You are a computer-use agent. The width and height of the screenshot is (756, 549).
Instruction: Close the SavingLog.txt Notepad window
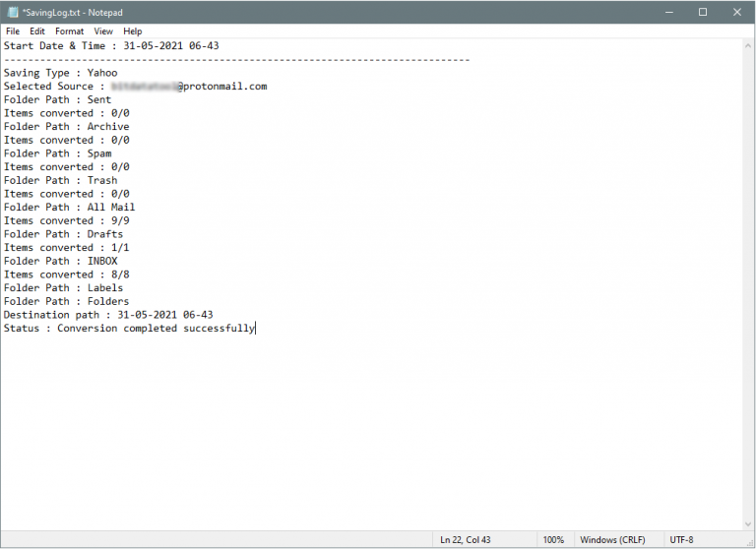click(x=736, y=12)
